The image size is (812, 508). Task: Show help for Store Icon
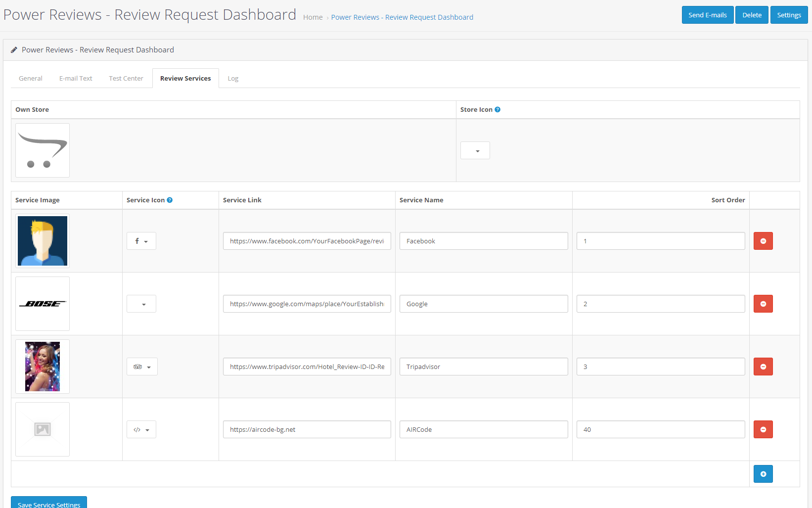pyautogui.click(x=497, y=110)
